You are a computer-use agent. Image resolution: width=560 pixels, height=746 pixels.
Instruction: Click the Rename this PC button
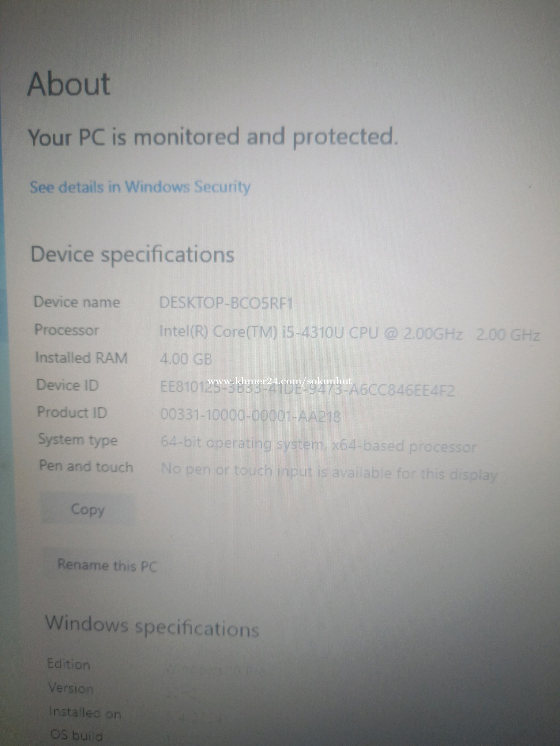pyautogui.click(x=107, y=565)
